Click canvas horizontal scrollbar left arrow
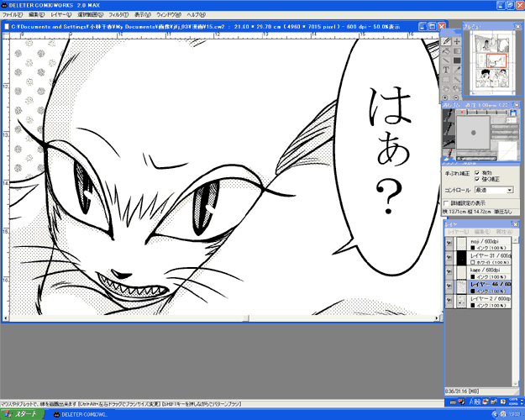Image resolution: width=525 pixels, height=420 pixels. tap(5, 318)
